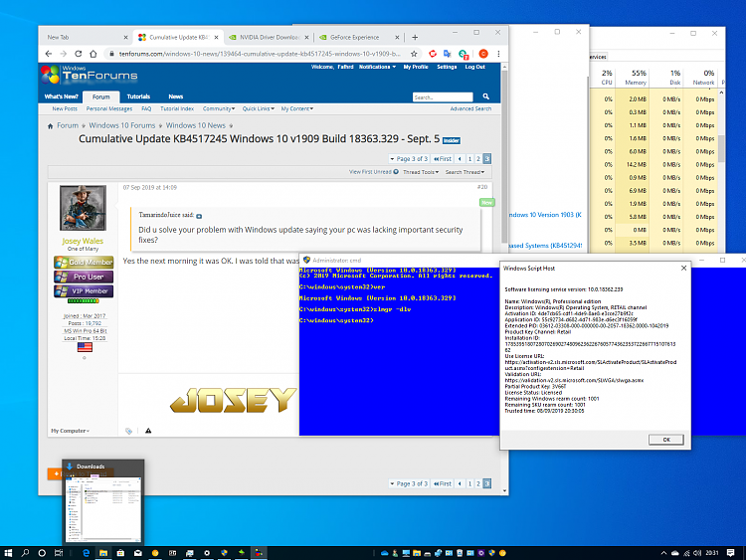Open bottom Page 3 of 3 dropdown
This screenshot has height=560, width=746.
409,483
